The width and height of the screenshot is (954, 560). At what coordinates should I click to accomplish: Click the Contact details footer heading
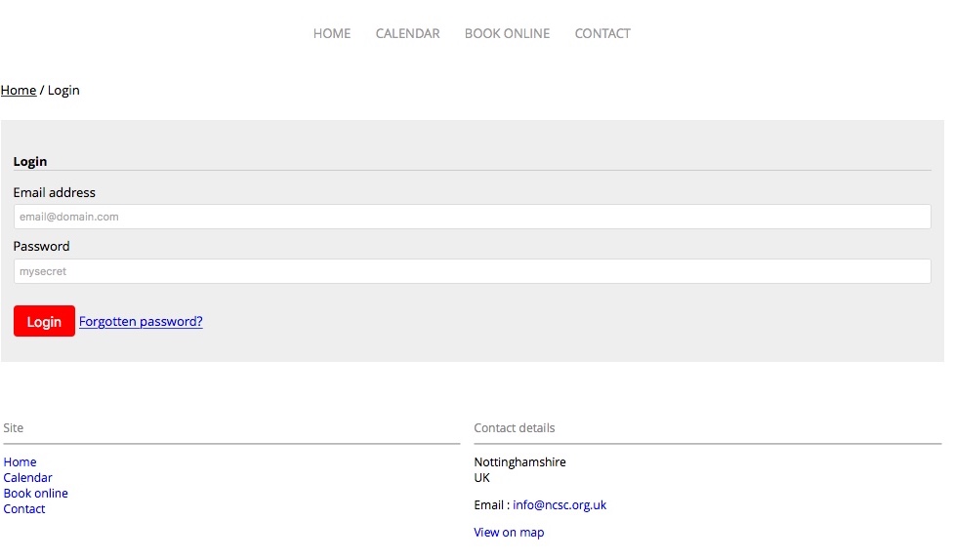(515, 428)
